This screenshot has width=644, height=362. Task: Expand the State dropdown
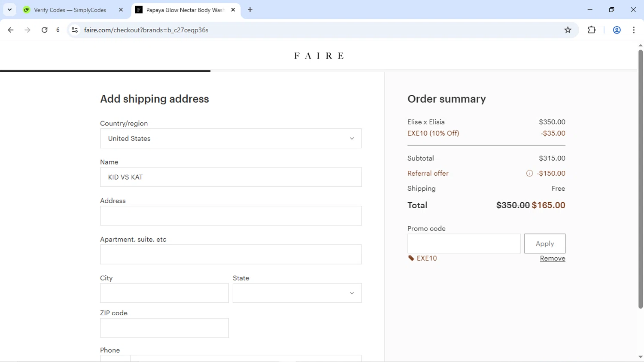pos(297,293)
